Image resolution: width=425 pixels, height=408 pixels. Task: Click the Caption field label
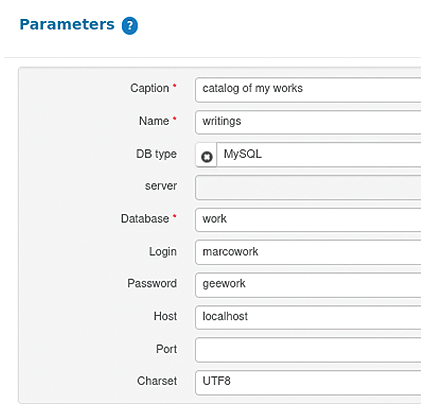coord(150,88)
